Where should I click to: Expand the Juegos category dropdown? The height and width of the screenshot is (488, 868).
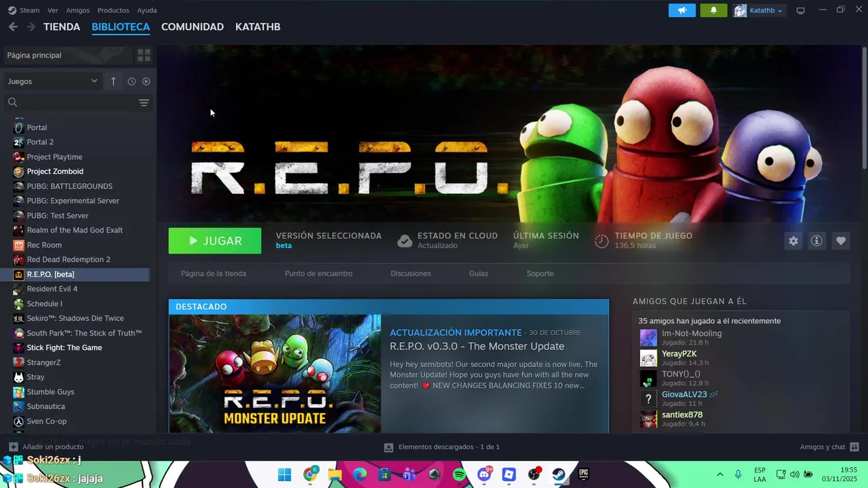53,81
